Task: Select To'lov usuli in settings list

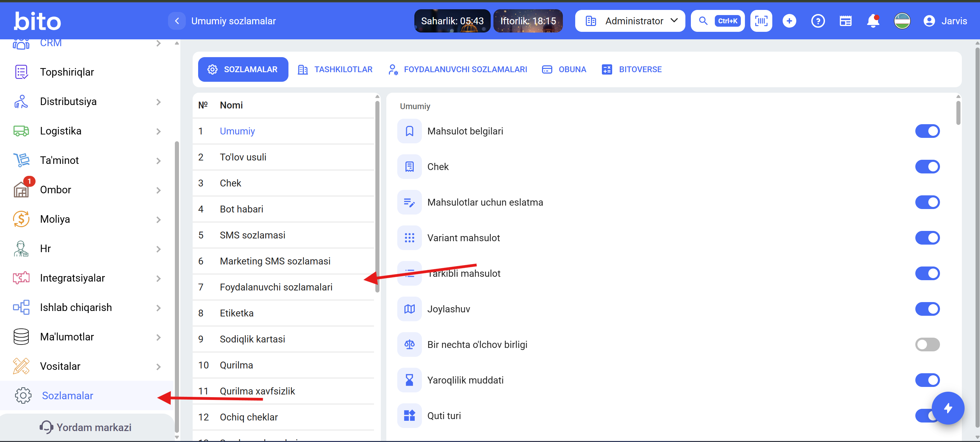Action: click(243, 157)
